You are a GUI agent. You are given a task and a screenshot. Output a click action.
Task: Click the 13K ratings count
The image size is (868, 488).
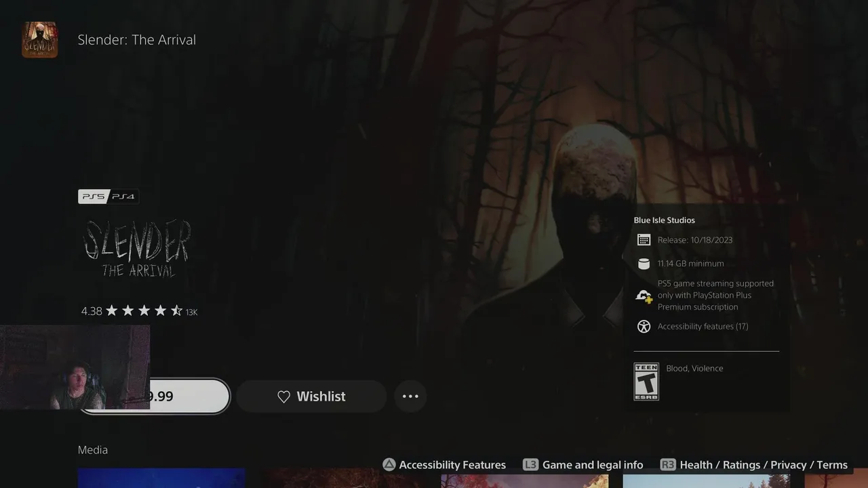pos(191,312)
